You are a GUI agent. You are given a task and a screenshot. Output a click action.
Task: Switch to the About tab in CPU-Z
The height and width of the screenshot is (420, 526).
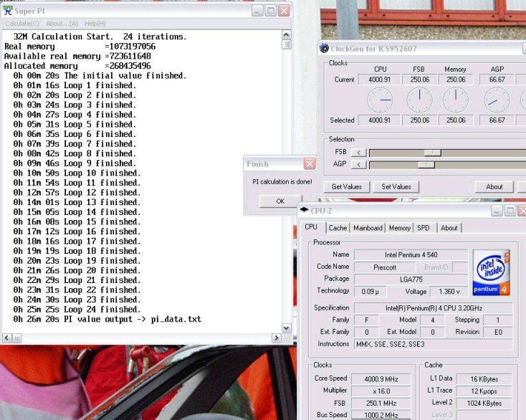click(449, 228)
